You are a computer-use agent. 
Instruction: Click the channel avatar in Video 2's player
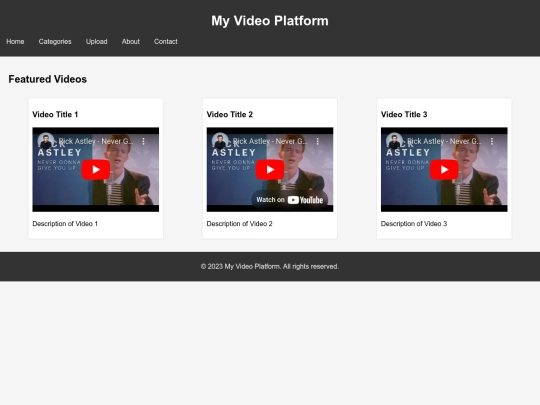[x=220, y=141]
